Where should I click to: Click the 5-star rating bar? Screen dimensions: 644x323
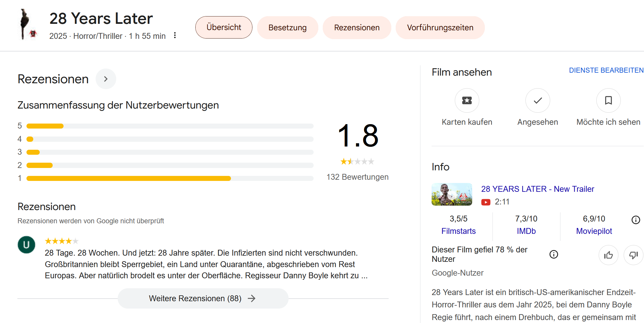coord(170,126)
